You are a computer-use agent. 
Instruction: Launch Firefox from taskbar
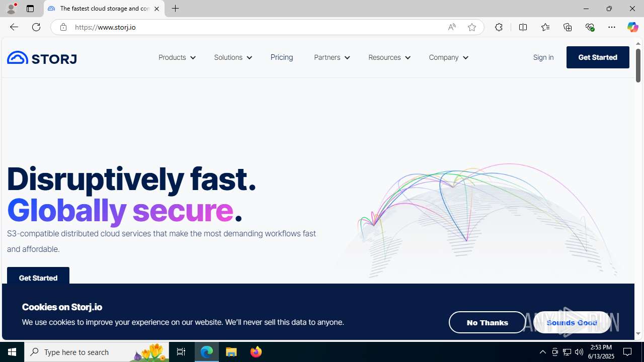point(256,352)
